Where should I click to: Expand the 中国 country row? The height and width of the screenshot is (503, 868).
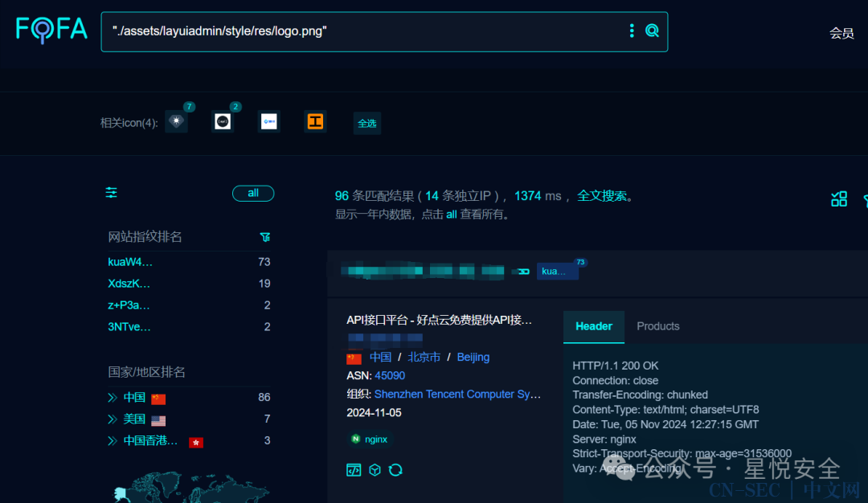(x=113, y=397)
